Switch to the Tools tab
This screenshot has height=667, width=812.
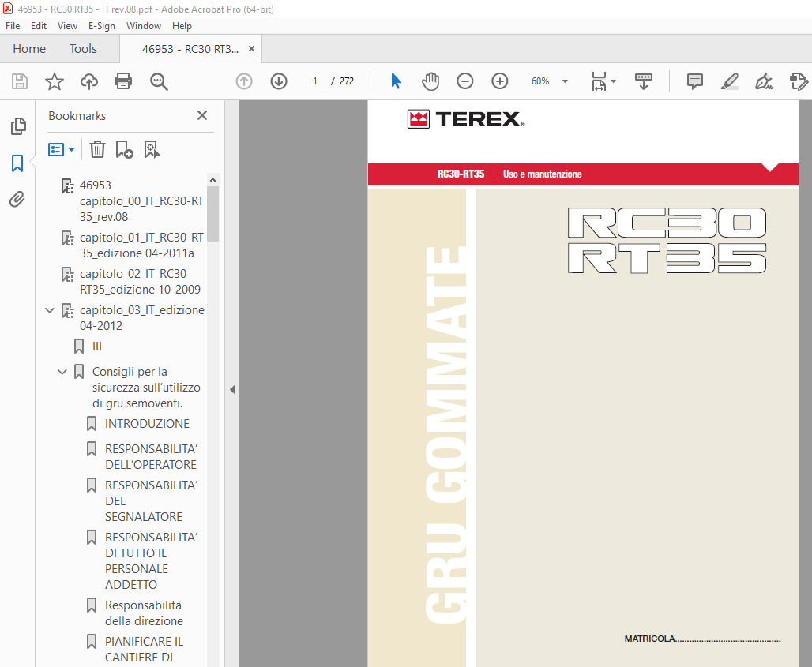point(83,49)
